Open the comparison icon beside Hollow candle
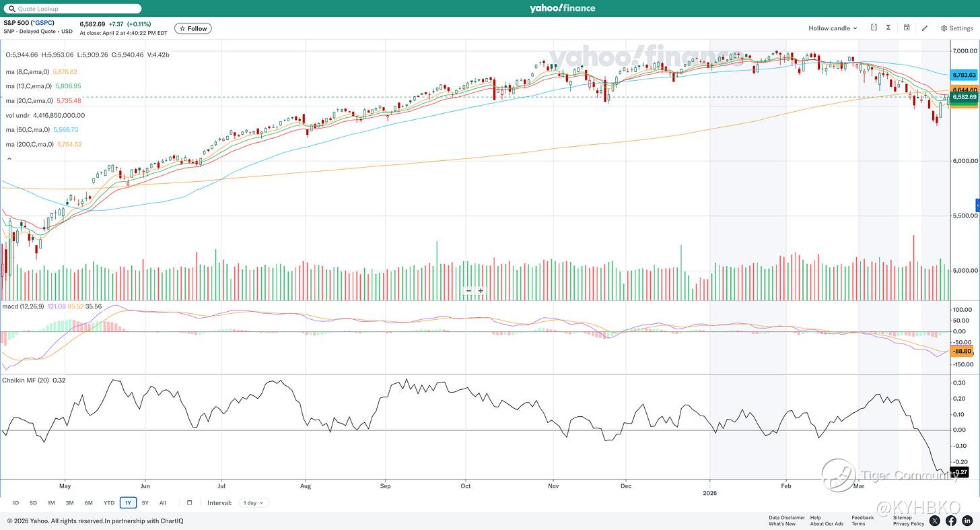Viewport: 980px width, 530px height. click(x=874, y=28)
